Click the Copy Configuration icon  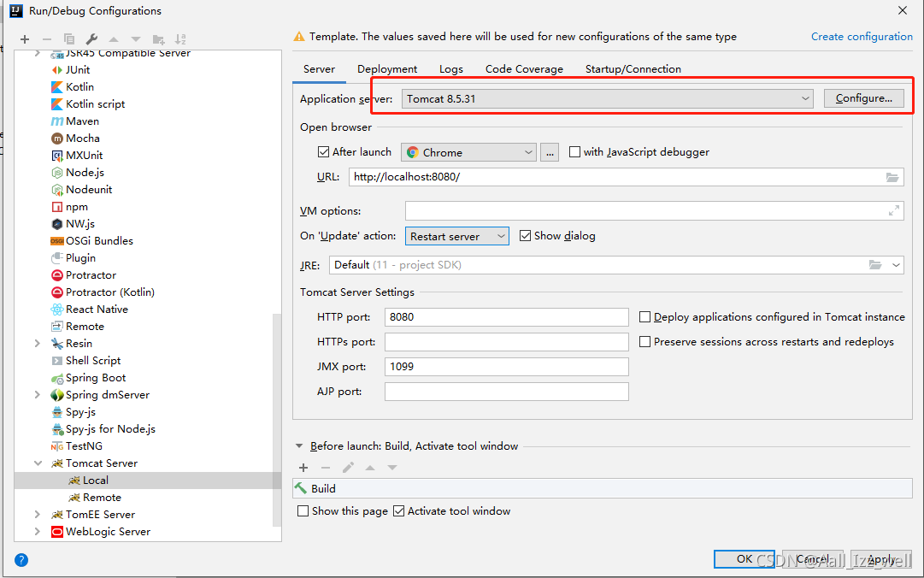point(69,39)
